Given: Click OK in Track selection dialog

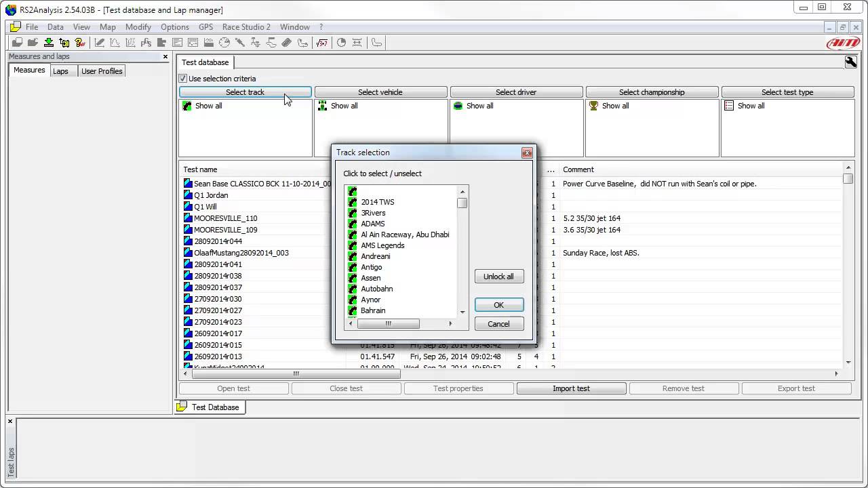Looking at the screenshot, I should [498, 305].
